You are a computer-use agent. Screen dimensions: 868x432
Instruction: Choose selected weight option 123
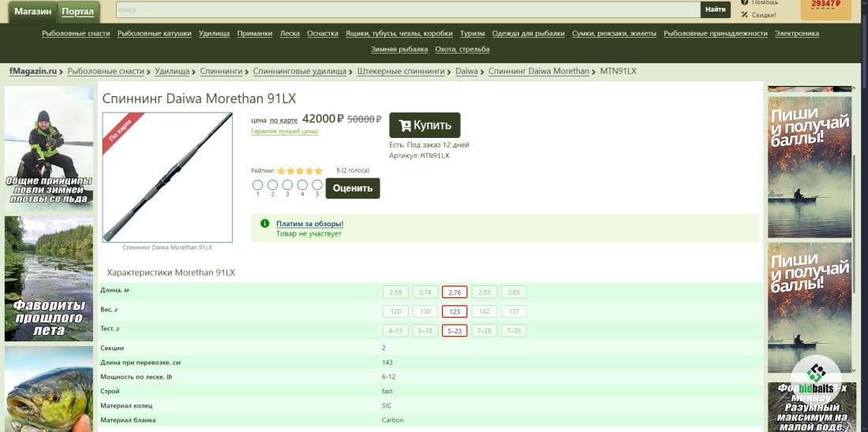point(455,311)
